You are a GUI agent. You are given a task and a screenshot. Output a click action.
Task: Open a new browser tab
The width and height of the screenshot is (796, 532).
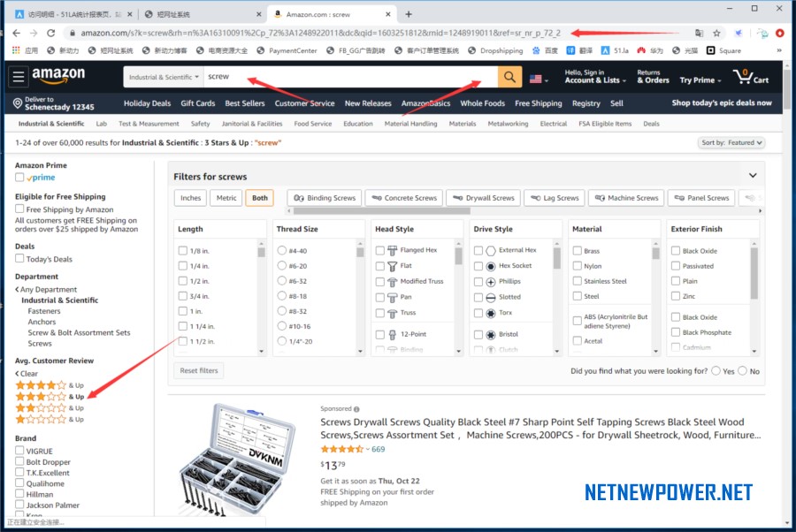pyautogui.click(x=409, y=14)
